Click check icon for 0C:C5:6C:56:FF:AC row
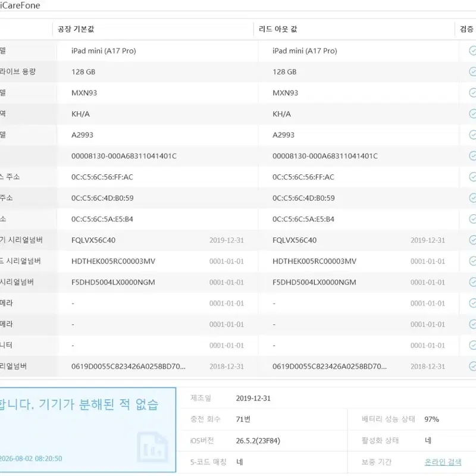 (472, 177)
